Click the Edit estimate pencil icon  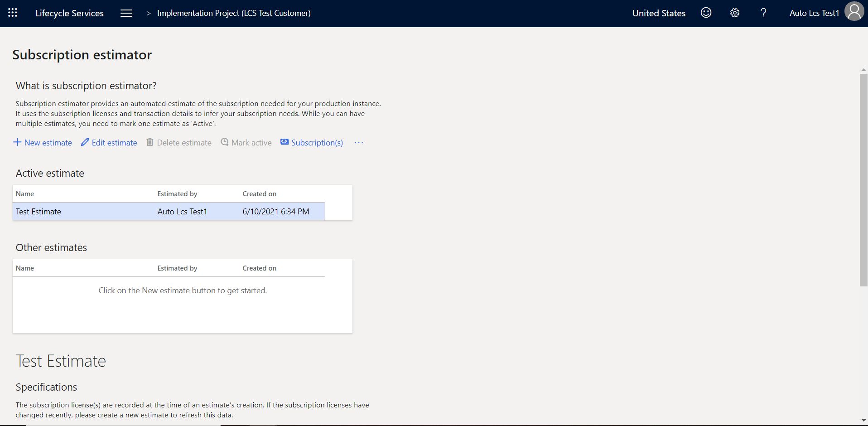[x=85, y=142]
